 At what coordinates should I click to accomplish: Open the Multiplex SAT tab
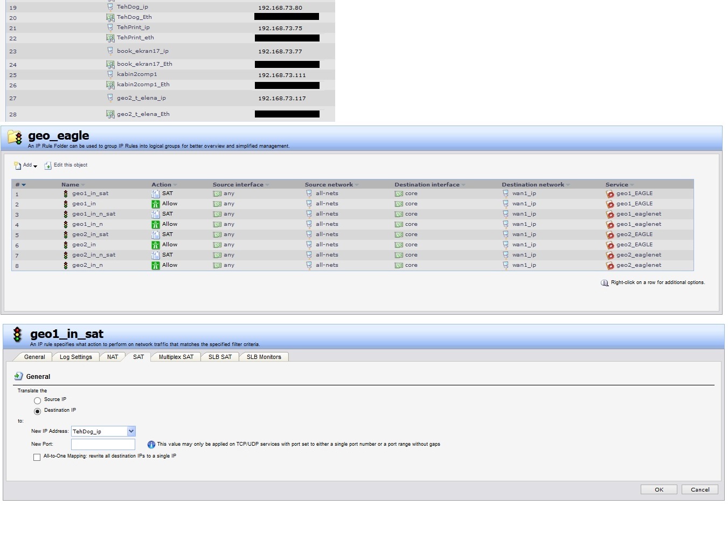point(176,357)
